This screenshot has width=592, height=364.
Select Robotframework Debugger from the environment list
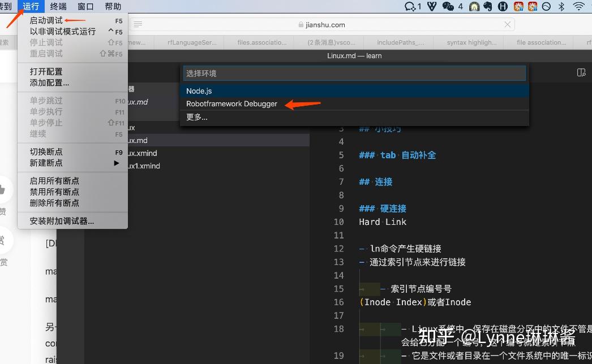(x=232, y=104)
